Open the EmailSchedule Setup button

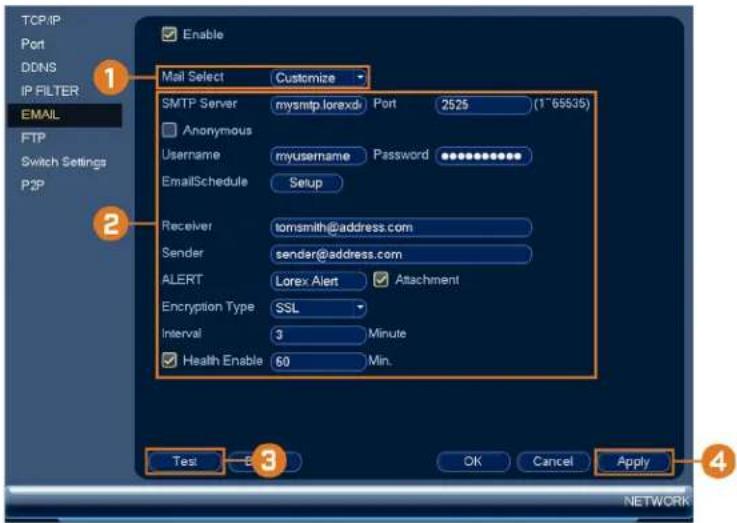pyautogui.click(x=306, y=183)
